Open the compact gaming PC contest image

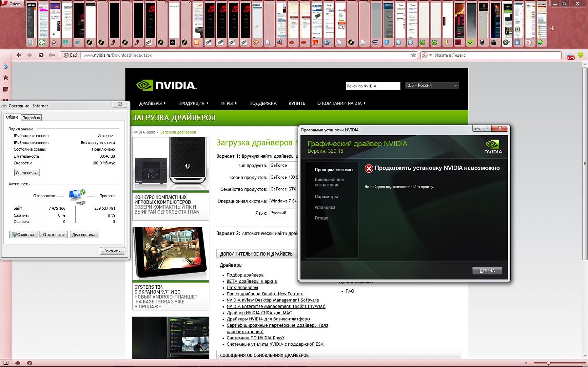pyautogui.click(x=171, y=164)
